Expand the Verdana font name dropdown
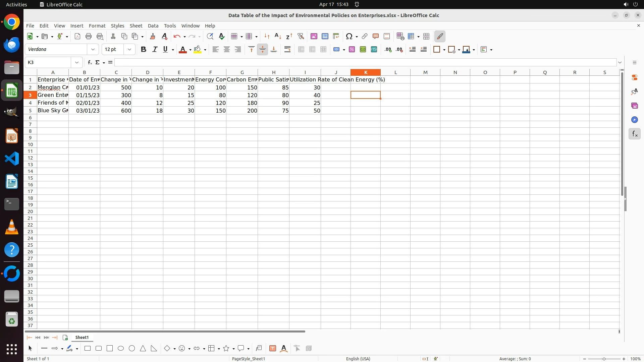Image resolution: width=644 pixels, height=362 pixels. [x=93, y=50]
